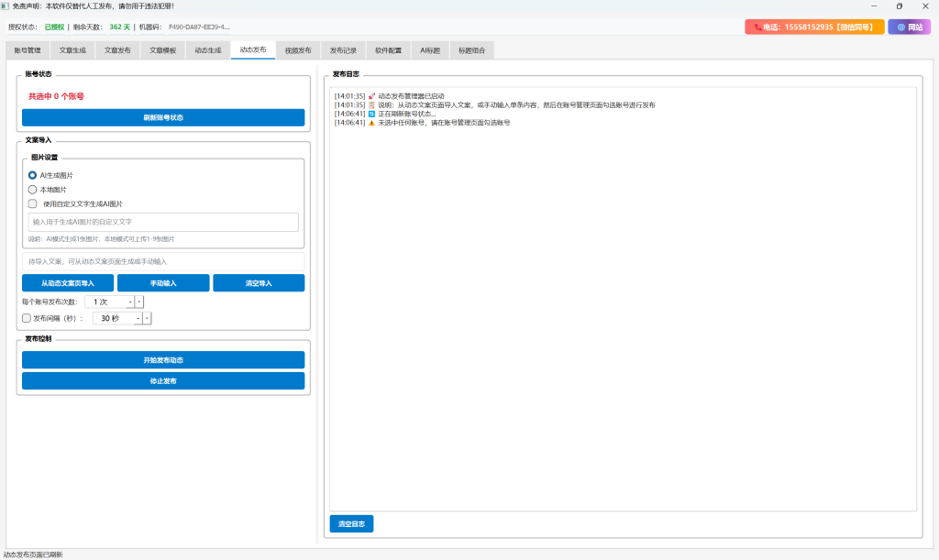This screenshot has width=939, height=560.
Task: Open the 视频发布 tab
Action: click(298, 50)
